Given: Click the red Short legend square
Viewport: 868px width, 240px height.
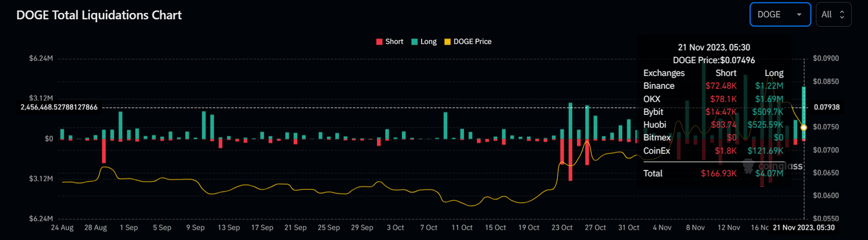Looking at the screenshot, I should 379,41.
